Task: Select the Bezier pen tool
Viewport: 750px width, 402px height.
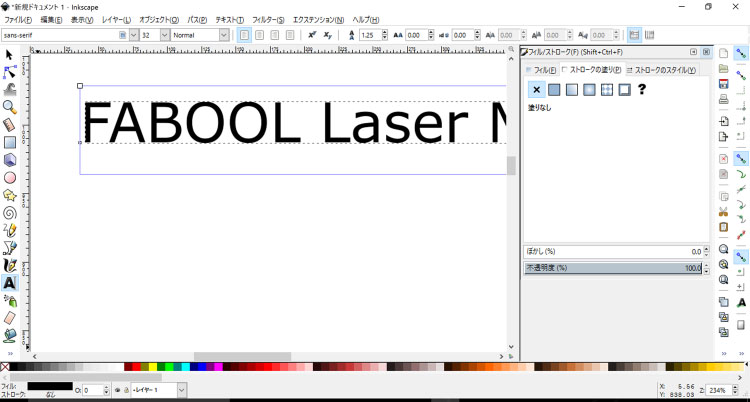Action: click(x=9, y=248)
